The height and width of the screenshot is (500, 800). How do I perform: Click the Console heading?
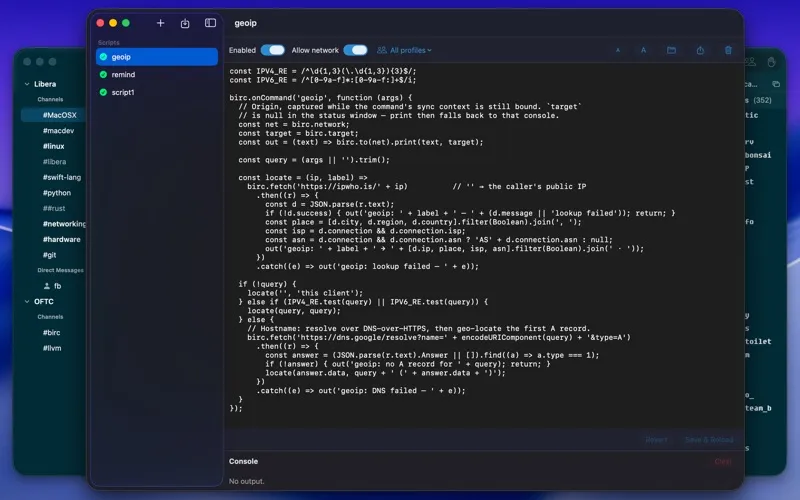pos(243,461)
